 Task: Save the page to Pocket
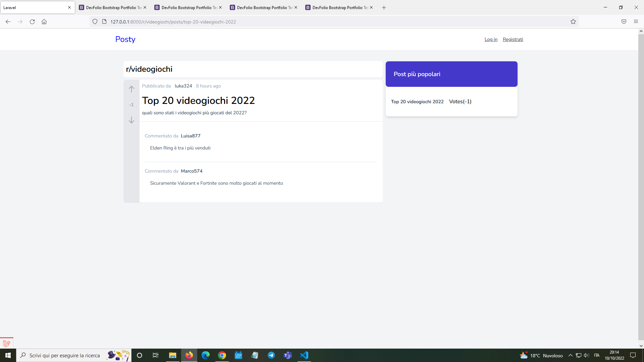tap(624, 21)
